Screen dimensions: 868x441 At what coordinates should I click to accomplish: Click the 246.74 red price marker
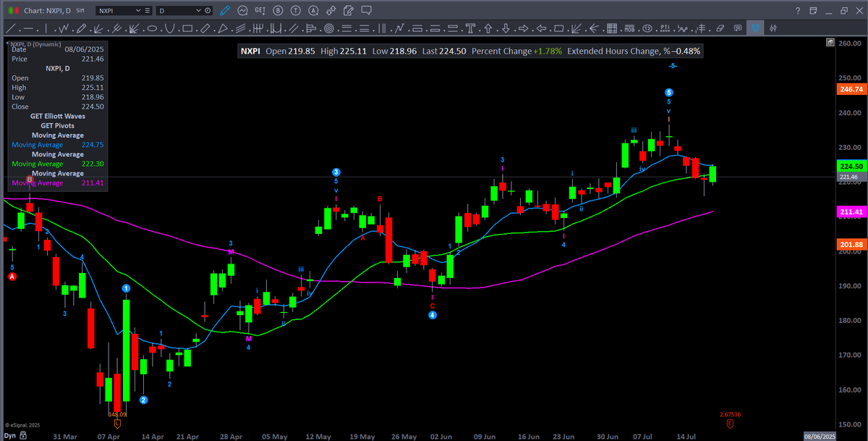click(x=851, y=89)
